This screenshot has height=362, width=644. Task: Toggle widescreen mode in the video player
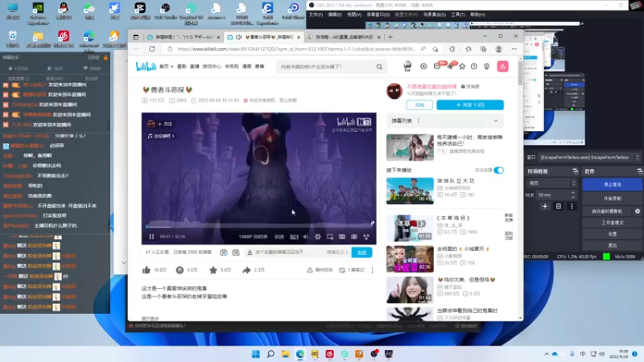341,237
